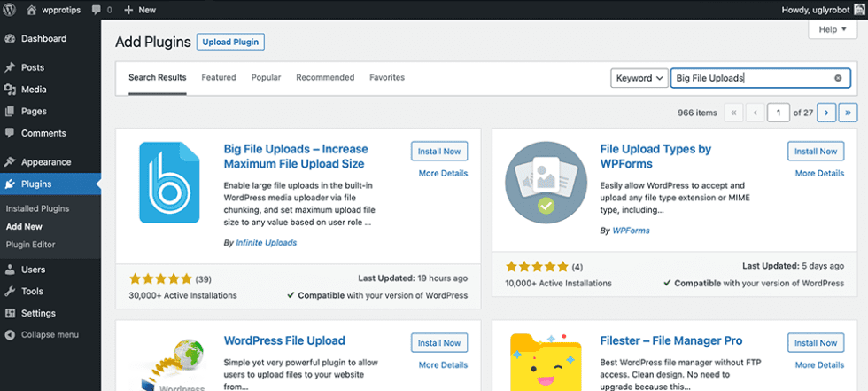868x391 pixels.
Task: Switch to the Favorites tab
Action: click(387, 77)
